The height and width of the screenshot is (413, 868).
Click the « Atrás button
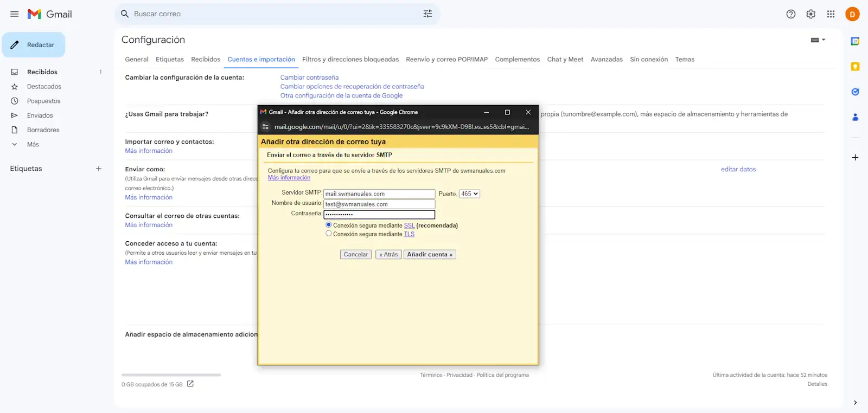coord(388,255)
